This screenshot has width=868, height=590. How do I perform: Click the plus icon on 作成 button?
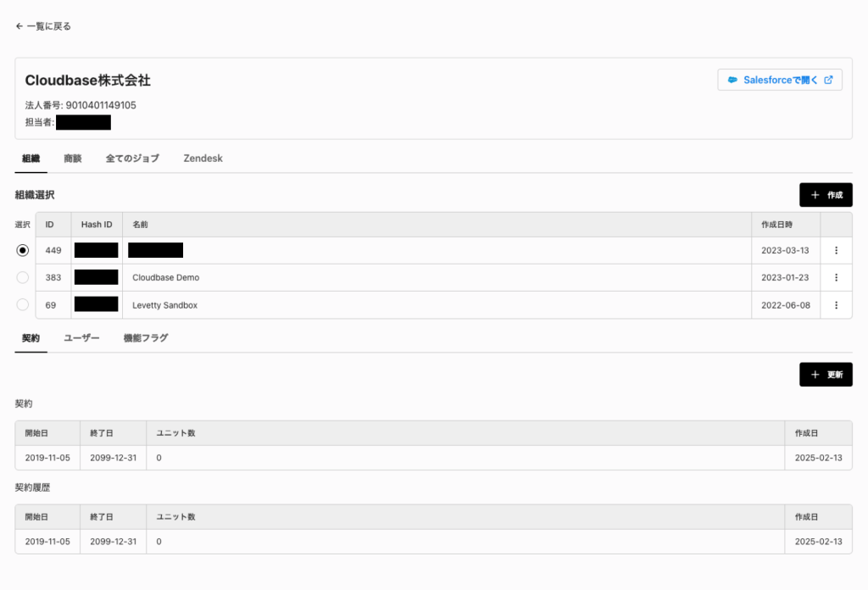[x=815, y=195]
